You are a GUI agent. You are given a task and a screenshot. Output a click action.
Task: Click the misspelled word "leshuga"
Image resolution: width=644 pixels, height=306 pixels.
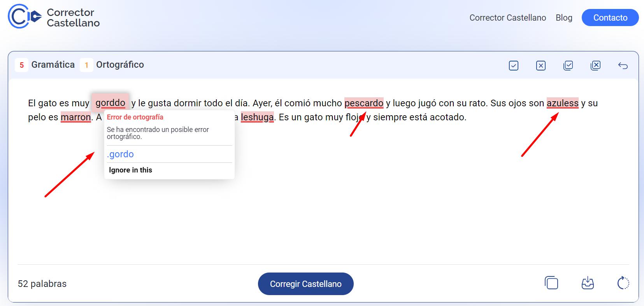pyautogui.click(x=257, y=117)
